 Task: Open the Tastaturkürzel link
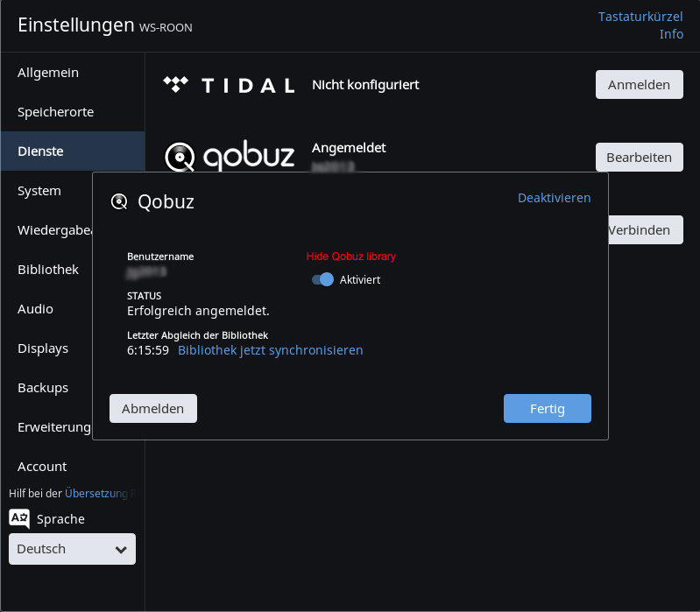(x=640, y=17)
